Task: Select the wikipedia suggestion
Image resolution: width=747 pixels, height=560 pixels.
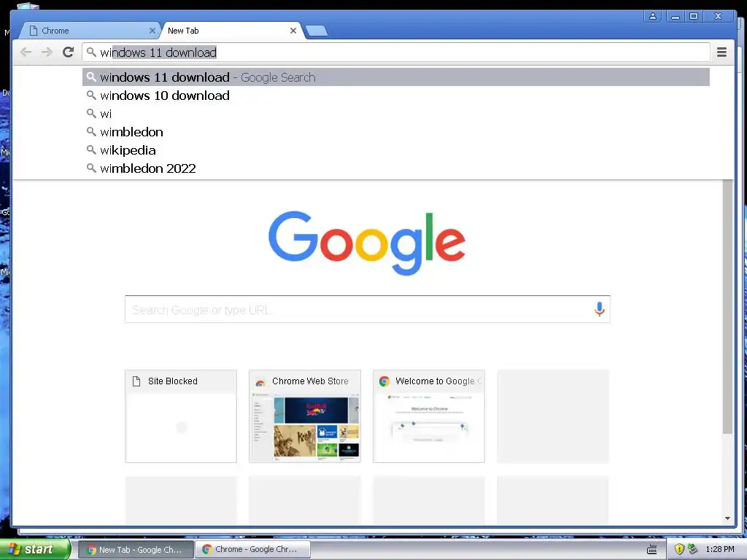Action: coord(396,150)
